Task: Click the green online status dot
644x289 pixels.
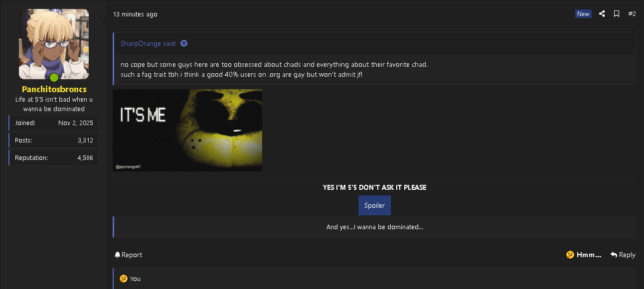Action: pyautogui.click(x=54, y=77)
